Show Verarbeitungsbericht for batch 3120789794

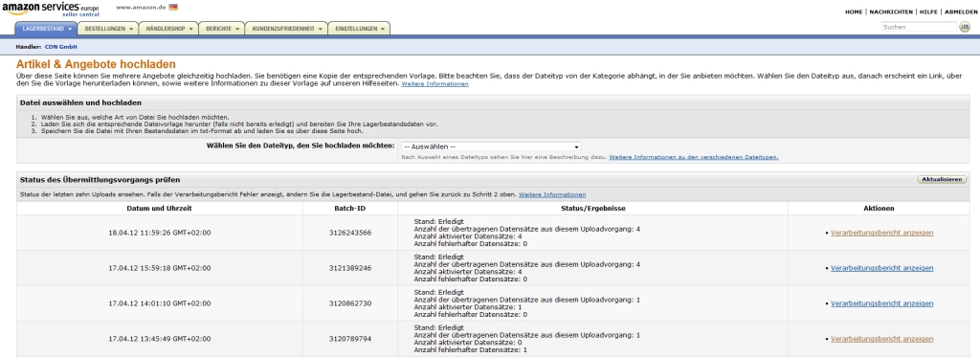tap(881, 339)
